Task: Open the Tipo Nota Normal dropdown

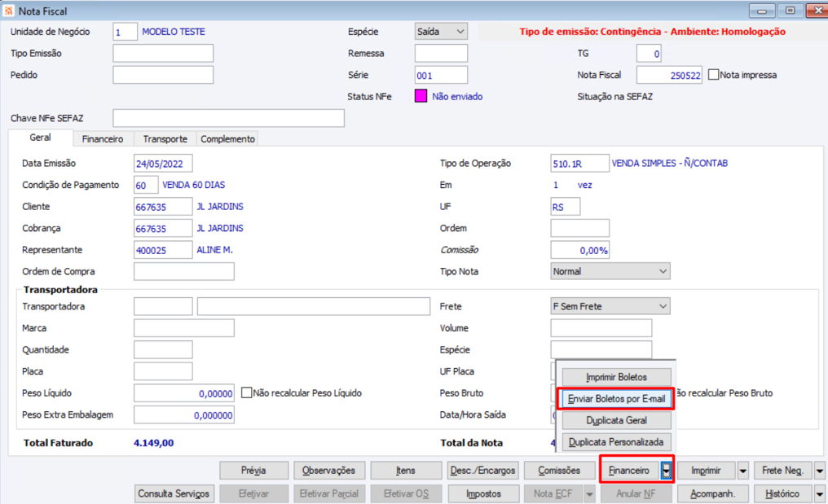Action: tap(610, 271)
